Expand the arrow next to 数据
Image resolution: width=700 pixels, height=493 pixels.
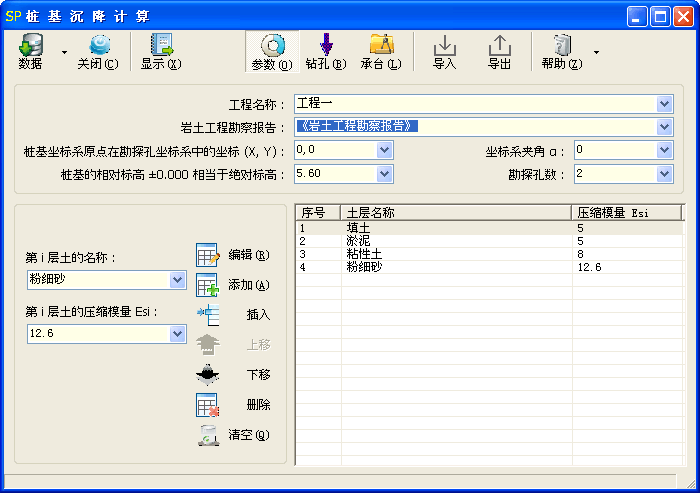64,52
